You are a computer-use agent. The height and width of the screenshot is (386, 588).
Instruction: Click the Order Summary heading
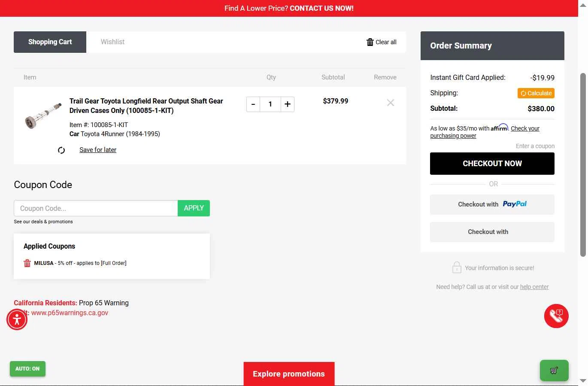(x=461, y=46)
